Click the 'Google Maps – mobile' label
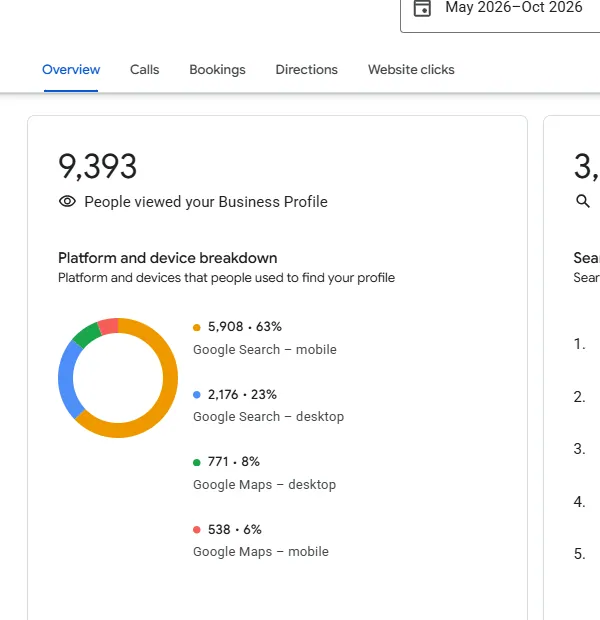The image size is (600, 620). click(x=261, y=552)
